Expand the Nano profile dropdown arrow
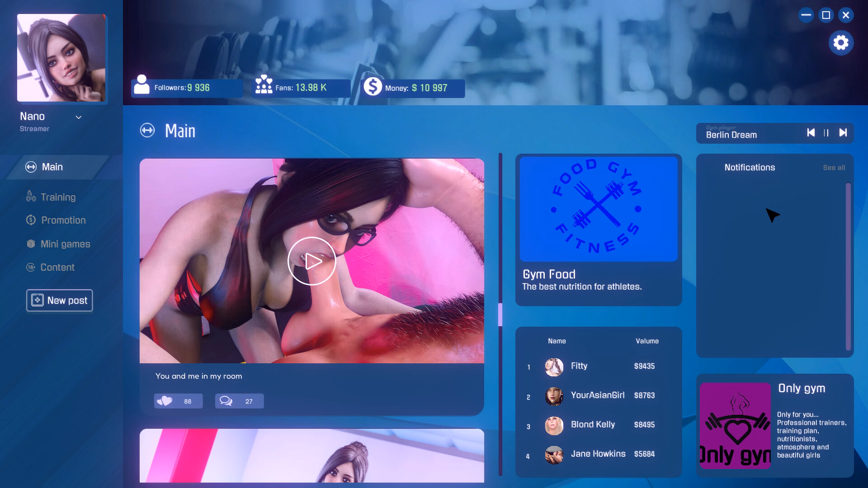 tap(79, 117)
